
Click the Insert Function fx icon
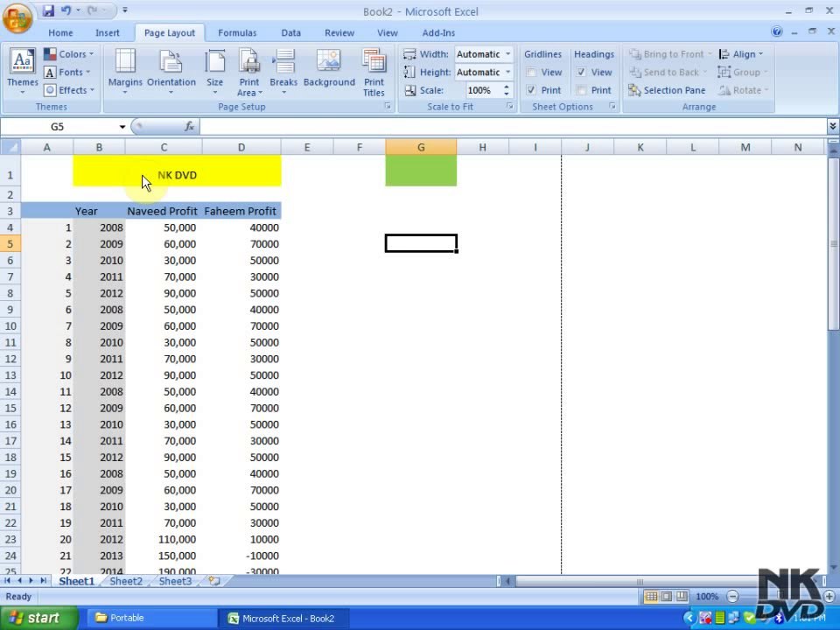coord(189,126)
